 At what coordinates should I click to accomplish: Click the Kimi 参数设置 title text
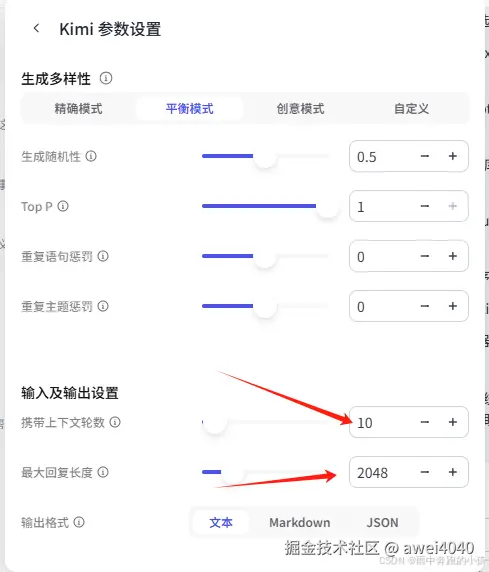pos(110,29)
